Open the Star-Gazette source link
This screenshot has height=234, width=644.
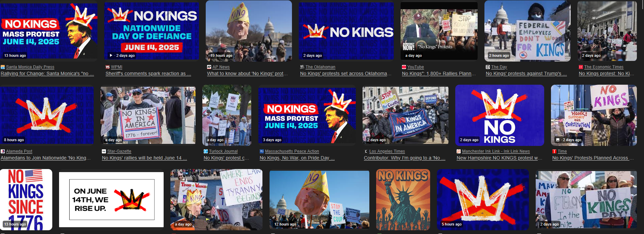coord(119,151)
